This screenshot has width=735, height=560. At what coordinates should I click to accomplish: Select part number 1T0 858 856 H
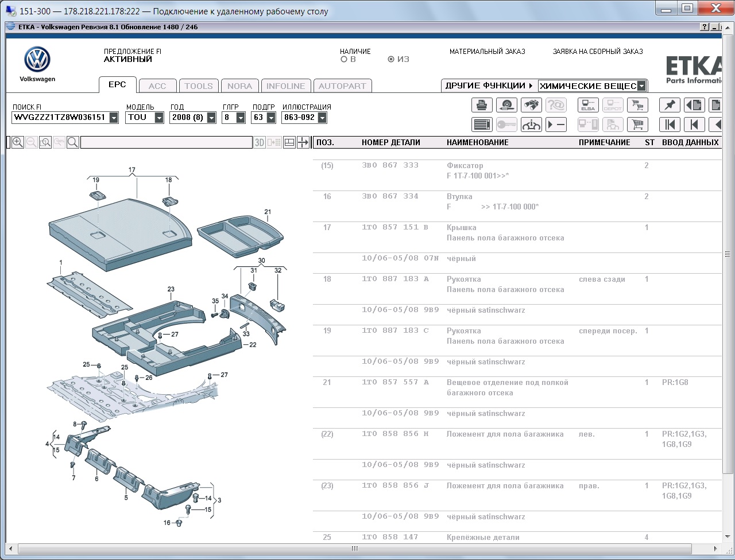click(x=395, y=434)
